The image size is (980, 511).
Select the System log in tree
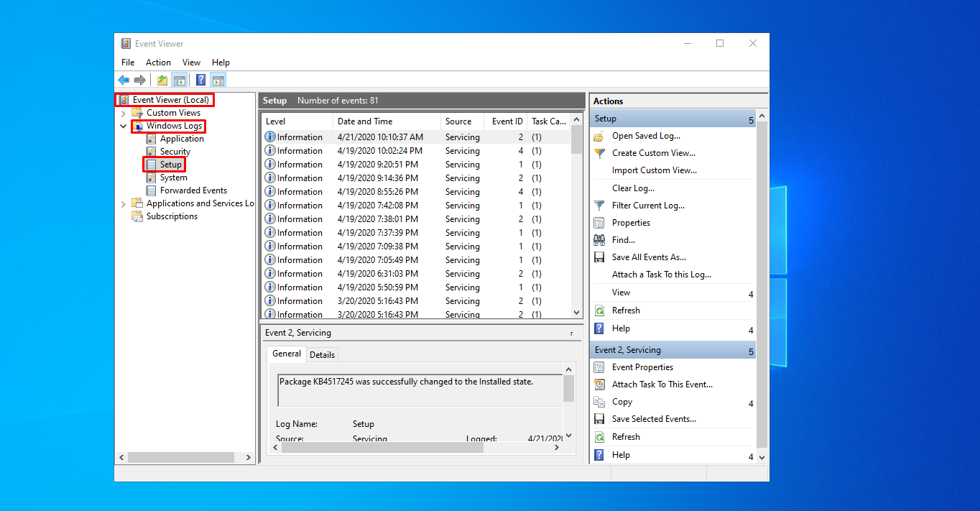[173, 178]
